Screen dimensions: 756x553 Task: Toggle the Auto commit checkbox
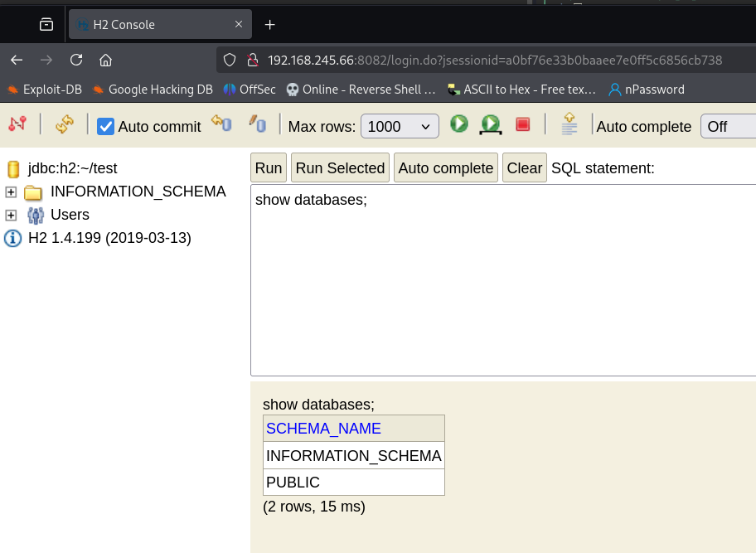(105, 127)
